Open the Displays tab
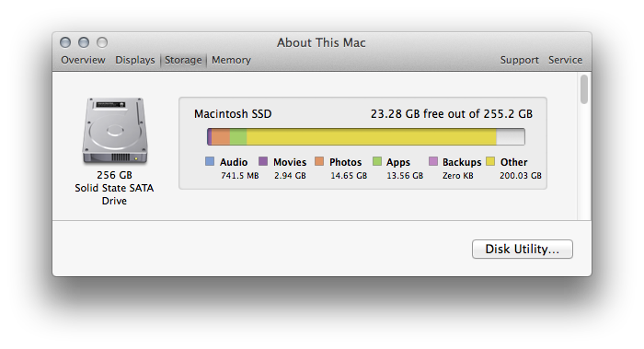Viewport: 644px width, 349px height. [134, 60]
